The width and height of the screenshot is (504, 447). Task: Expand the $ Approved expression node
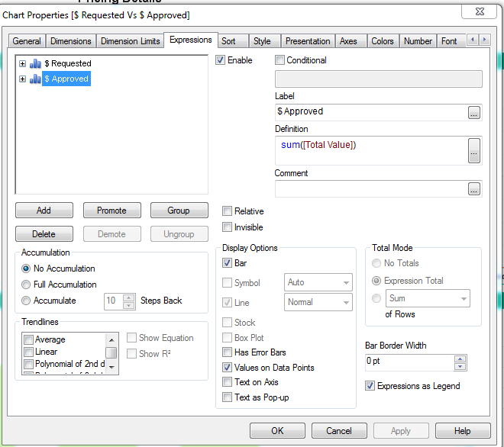22,79
